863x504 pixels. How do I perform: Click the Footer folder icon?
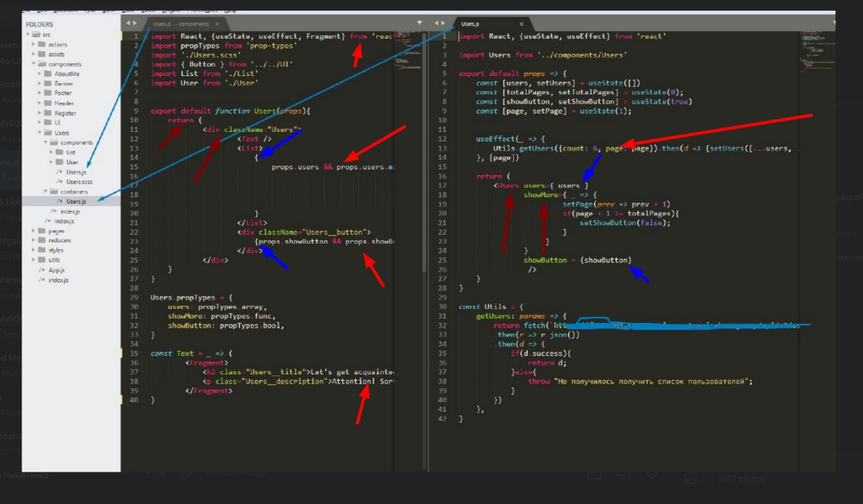[48, 93]
